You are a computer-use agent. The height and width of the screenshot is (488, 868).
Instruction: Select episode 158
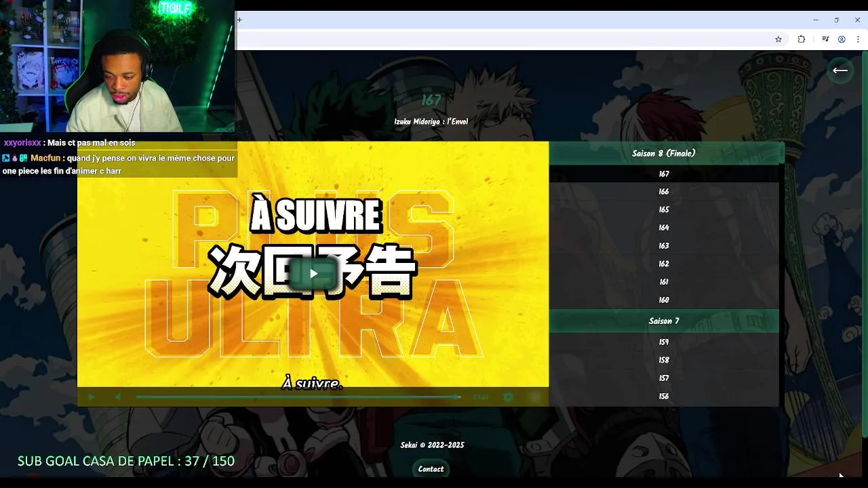pos(664,361)
